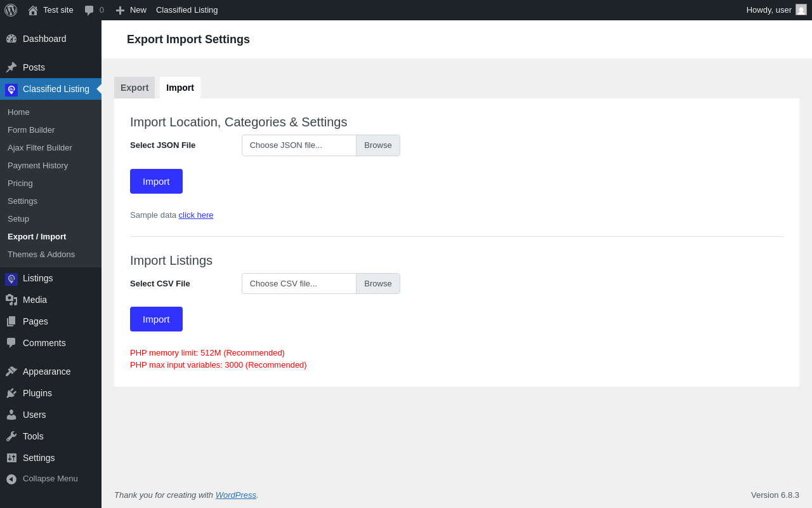Click the Classified Listing sidebar icon
Screen dimensions: 812x508
coord(11,90)
